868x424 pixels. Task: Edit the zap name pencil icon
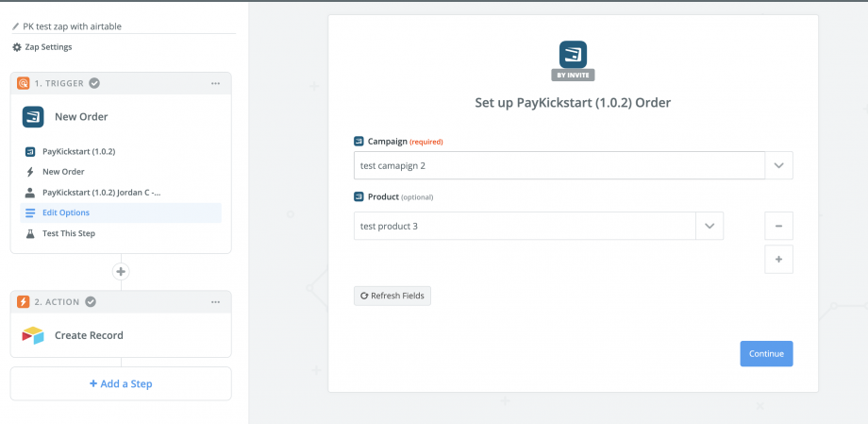pos(15,26)
